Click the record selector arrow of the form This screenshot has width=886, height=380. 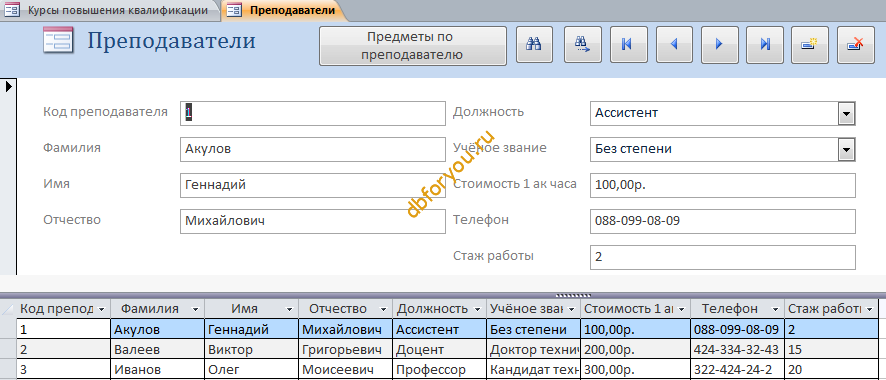[x=8, y=86]
